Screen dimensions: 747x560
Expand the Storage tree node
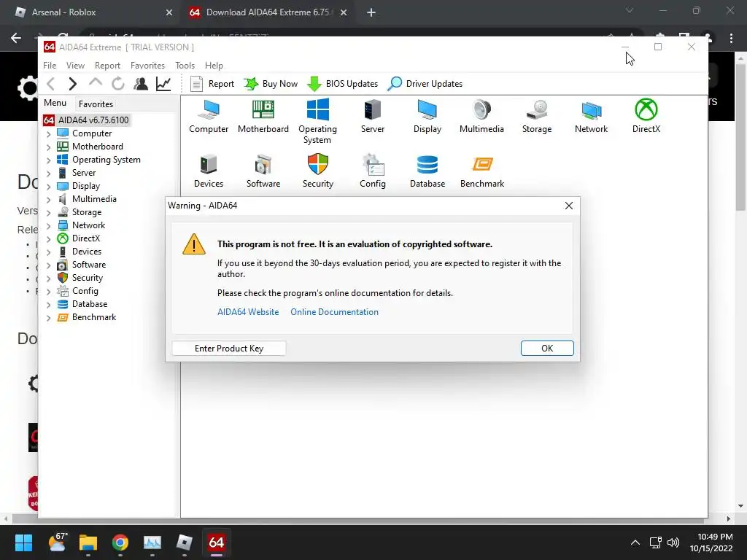coord(49,213)
